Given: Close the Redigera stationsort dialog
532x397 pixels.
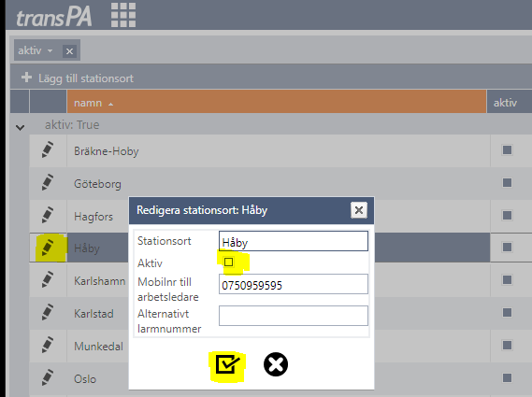Looking at the screenshot, I should (359, 210).
